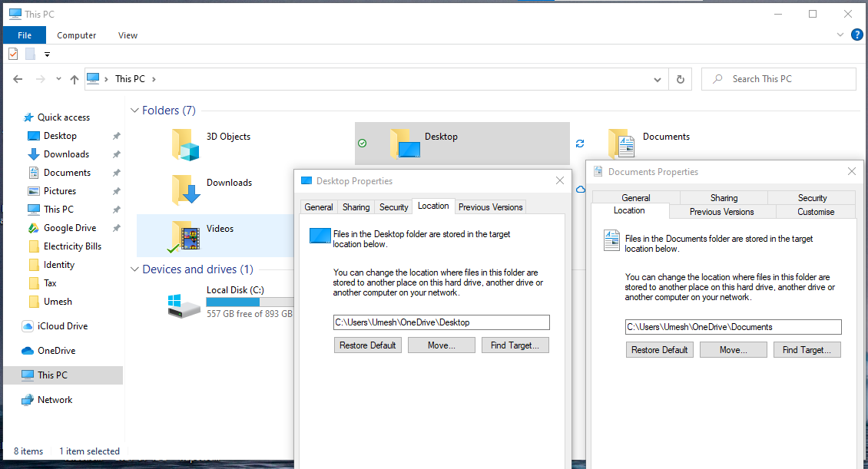Viewport: 868px width, 469px height.
Task: Switch to Security tab in Desktop Properties
Action: [393, 206]
